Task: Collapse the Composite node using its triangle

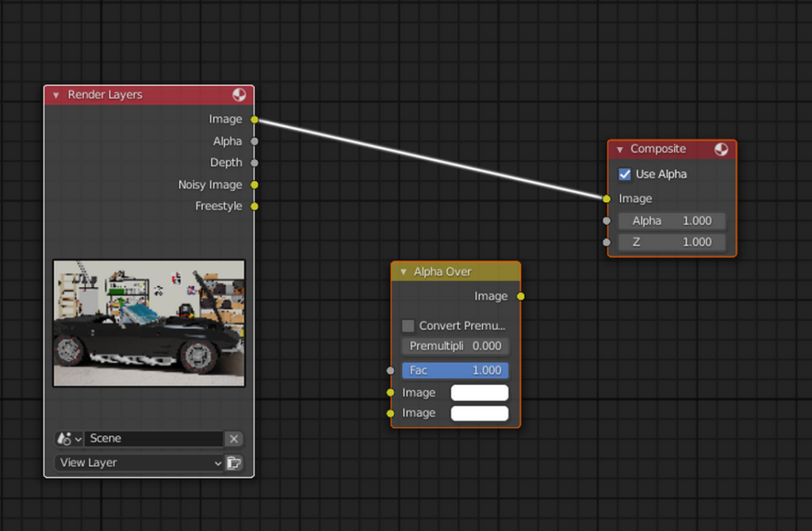Action: 620,149
